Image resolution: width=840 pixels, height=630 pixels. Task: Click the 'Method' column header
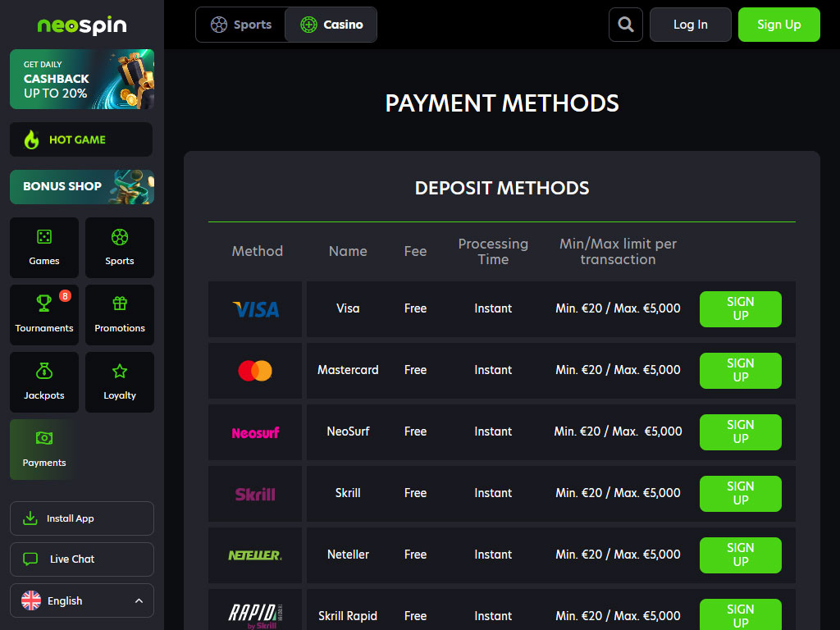[257, 251]
